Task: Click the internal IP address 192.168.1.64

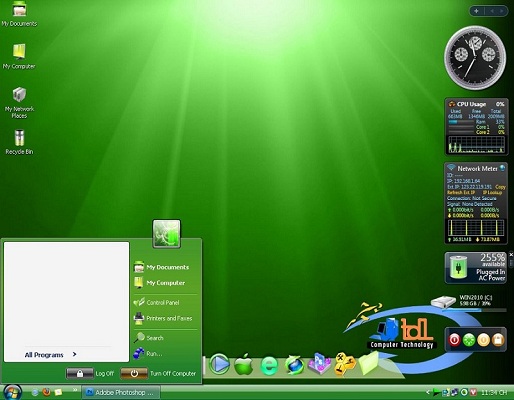Action: click(467, 181)
